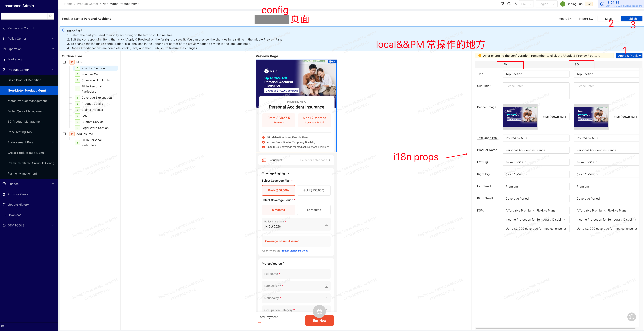Click the Buy Now button in the preview
The width and height of the screenshot is (644, 331).
(x=319, y=321)
